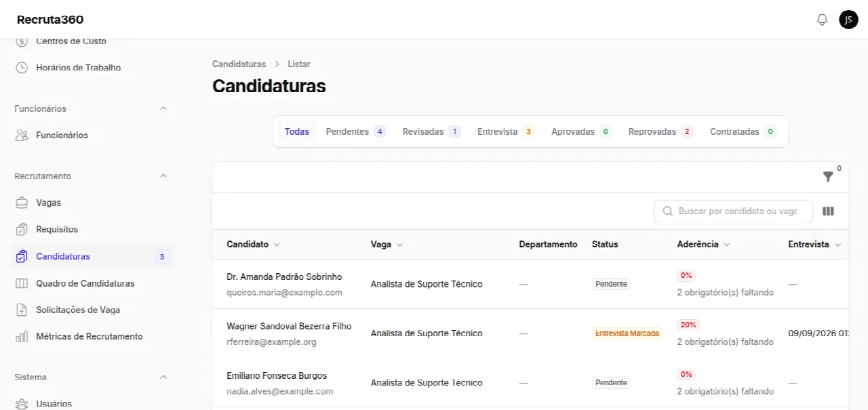This screenshot has height=410, width=868.
Task: Click email nadia.alves@example.com
Action: click(279, 392)
